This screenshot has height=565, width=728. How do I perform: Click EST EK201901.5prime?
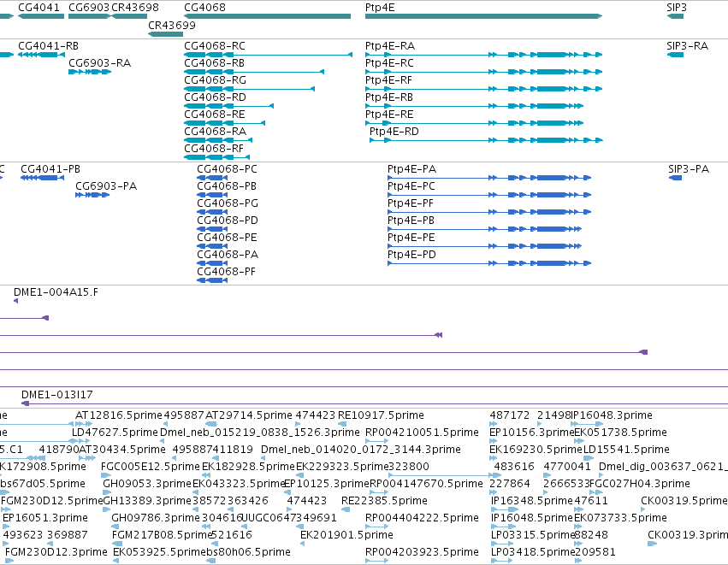(346, 535)
